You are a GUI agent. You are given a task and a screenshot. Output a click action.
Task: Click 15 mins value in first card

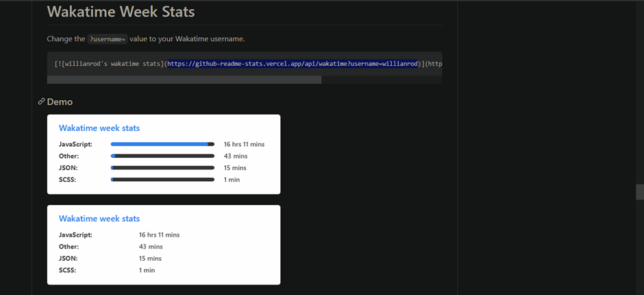coord(235,168)
